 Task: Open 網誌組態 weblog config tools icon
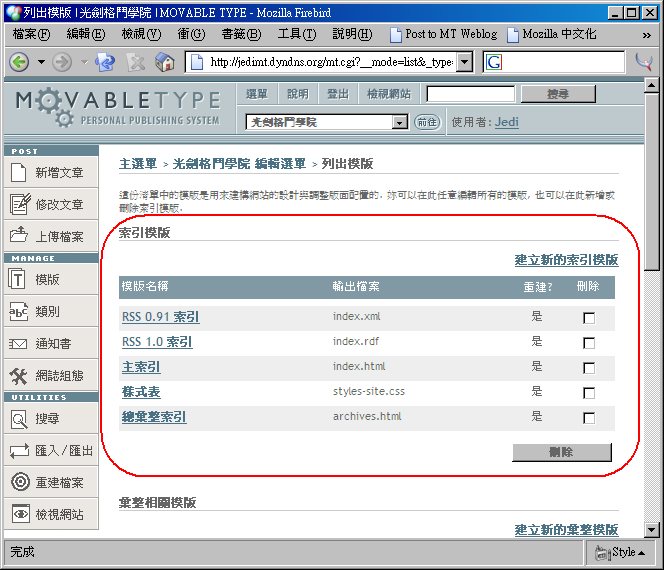point(18,376)
